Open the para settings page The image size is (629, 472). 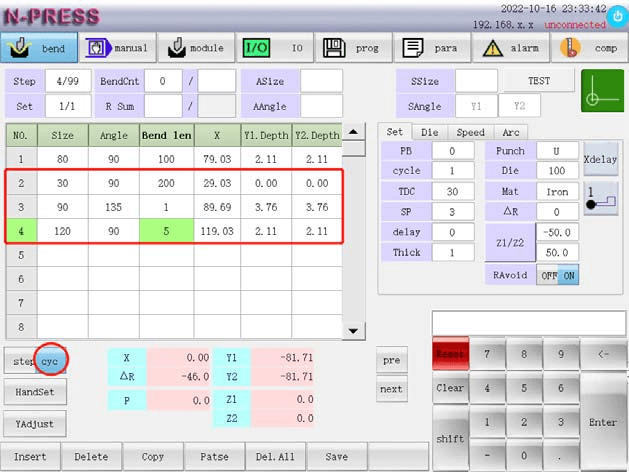(x=431, y=47)
